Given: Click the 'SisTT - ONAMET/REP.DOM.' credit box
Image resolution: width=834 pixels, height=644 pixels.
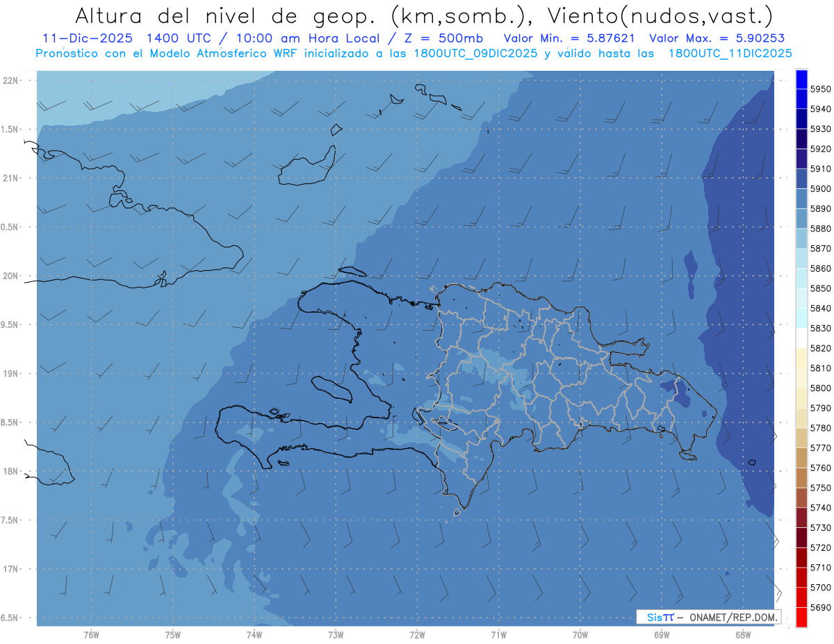Looking at the screenshot, I should pos(708,617).
